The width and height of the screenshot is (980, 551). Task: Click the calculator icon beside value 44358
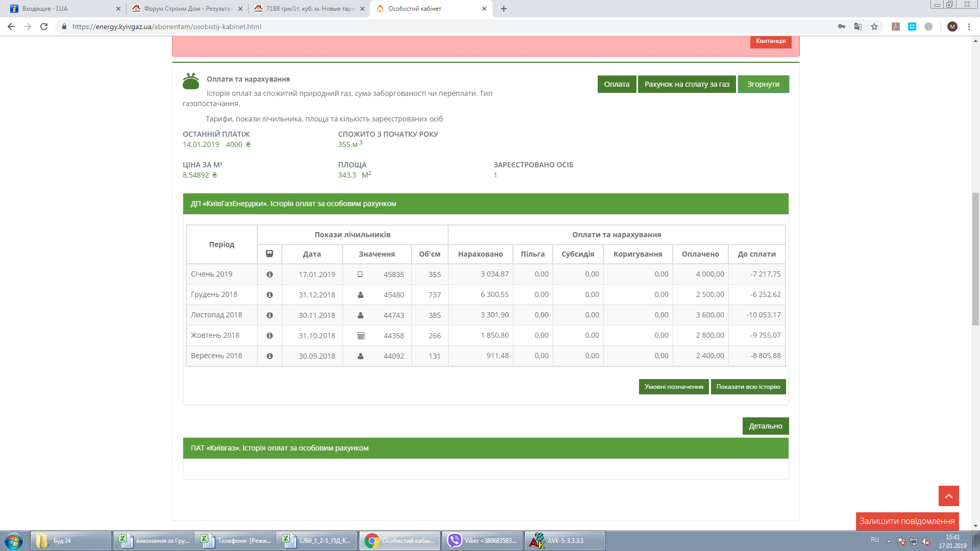click(x=361, y=336)
